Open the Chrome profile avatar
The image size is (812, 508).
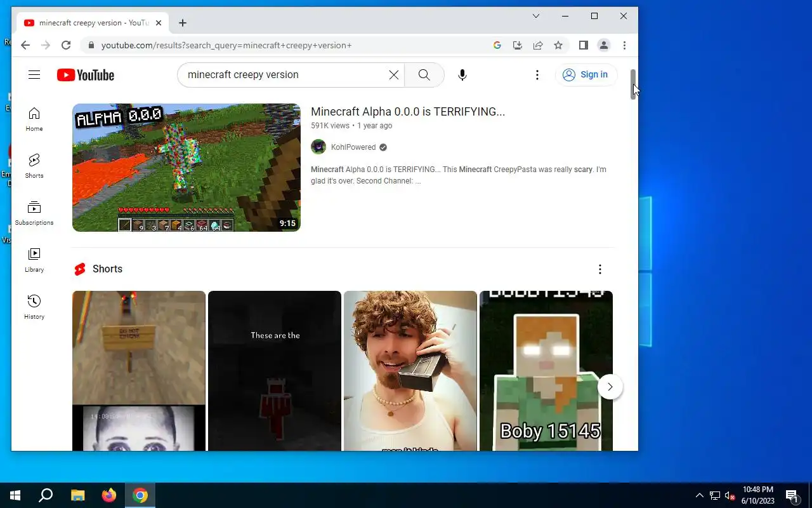[604, 45]
